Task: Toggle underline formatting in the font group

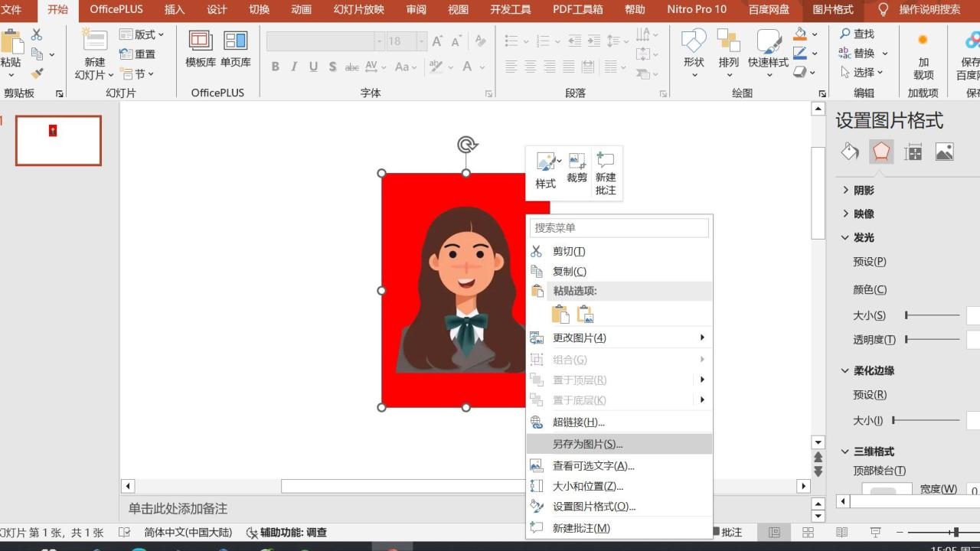Action: (x=313, y=67)
